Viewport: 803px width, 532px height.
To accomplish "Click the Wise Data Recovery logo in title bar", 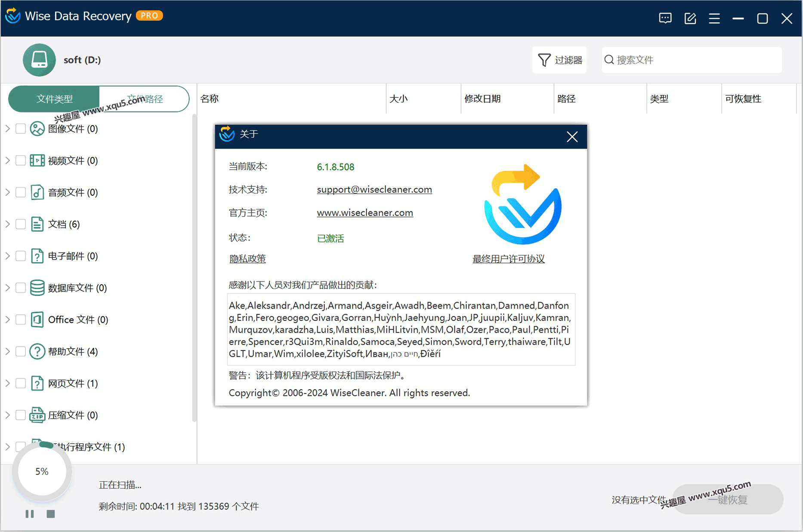I will click(12, 16).
